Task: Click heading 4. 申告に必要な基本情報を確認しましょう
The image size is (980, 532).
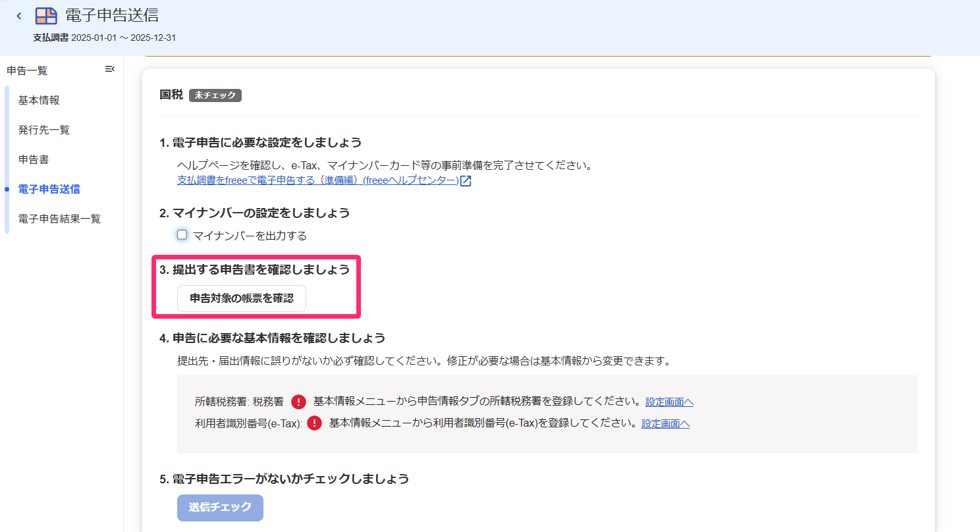Action: pos(272,338)
